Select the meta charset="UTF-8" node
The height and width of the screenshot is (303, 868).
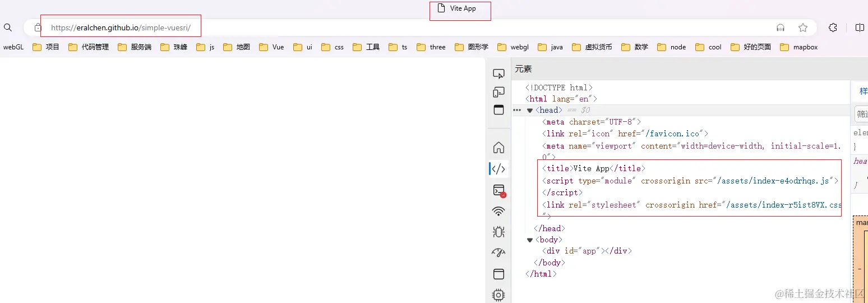pos(591,122)
